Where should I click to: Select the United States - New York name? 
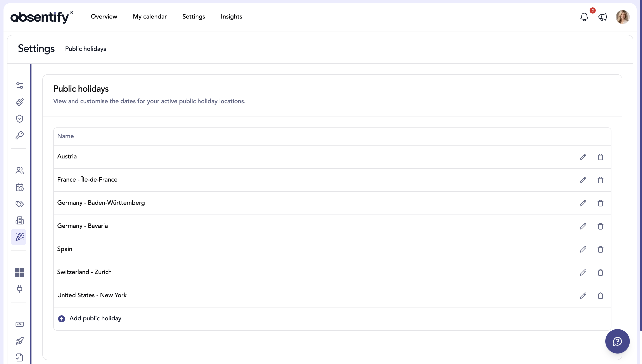[92, 295]
